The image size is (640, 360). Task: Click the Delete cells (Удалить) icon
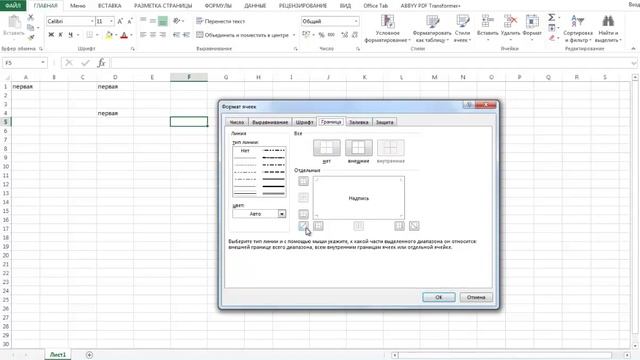point(510,21)
